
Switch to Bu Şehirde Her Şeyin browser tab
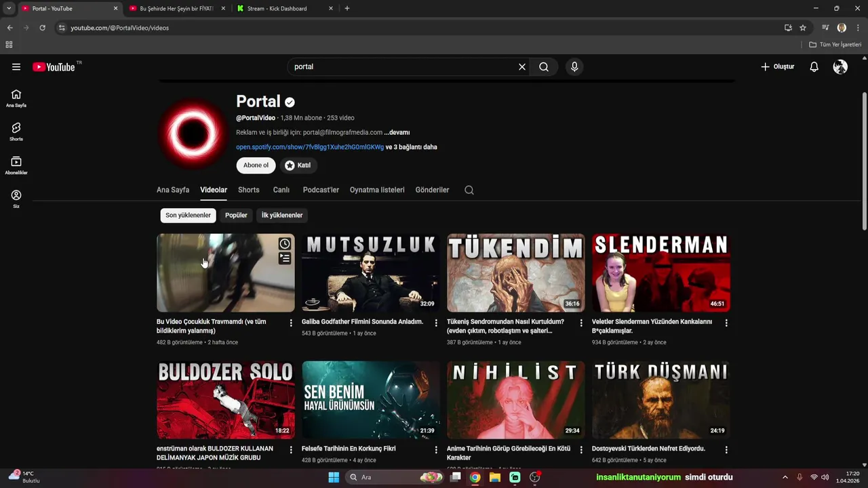(176, 8)
